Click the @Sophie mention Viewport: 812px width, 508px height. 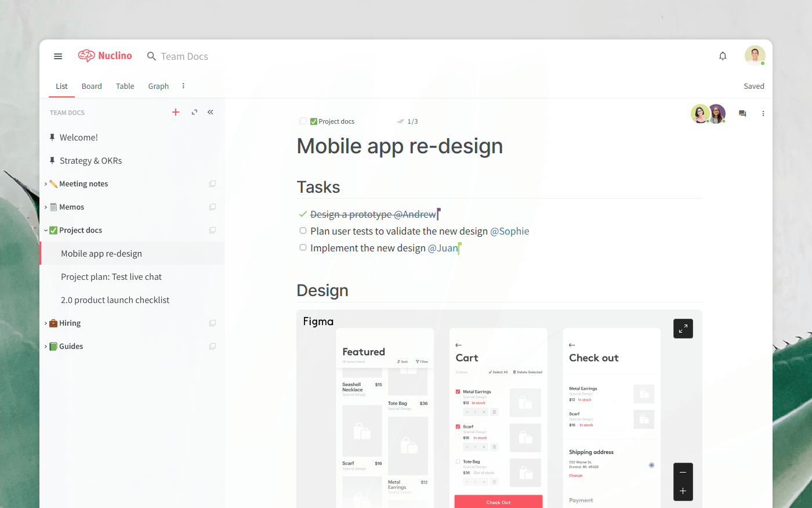coord(510,231)
